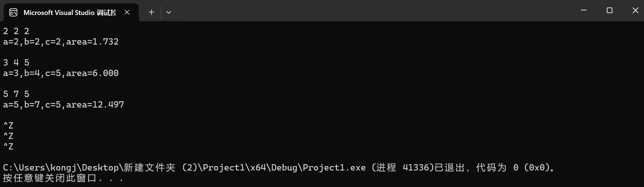Image resolution: width=644 pixels, height=187 pixels.
Task: Click the input line '5 7 5'
Action: pyautogui.click(x=16, y=94)
